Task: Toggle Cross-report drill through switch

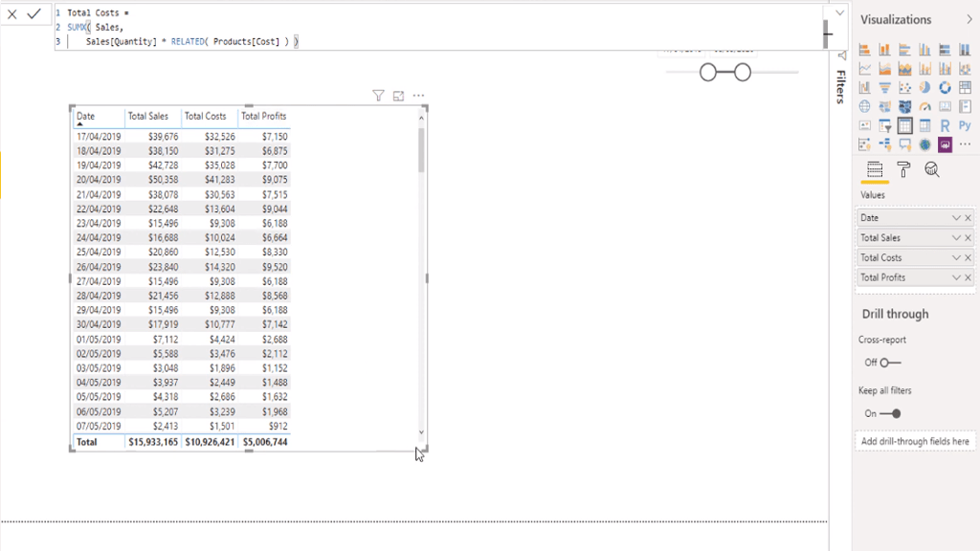Action: pos(890,363)
